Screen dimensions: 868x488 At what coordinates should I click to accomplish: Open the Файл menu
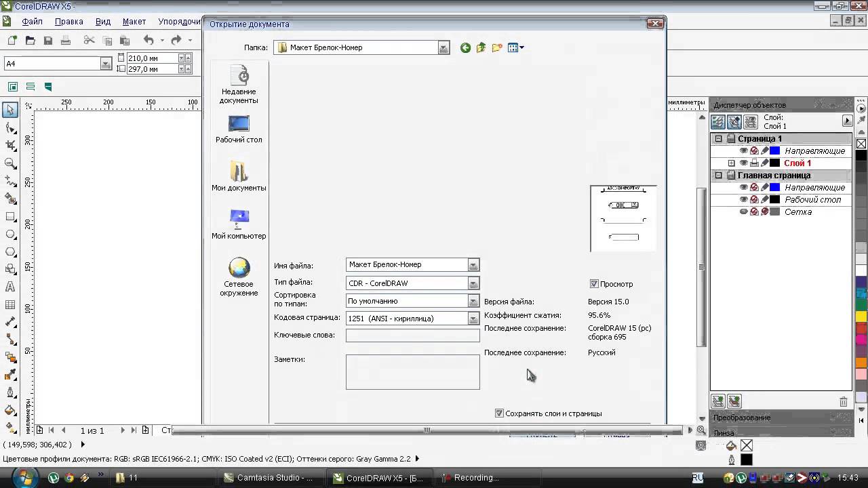pos(32,22)
